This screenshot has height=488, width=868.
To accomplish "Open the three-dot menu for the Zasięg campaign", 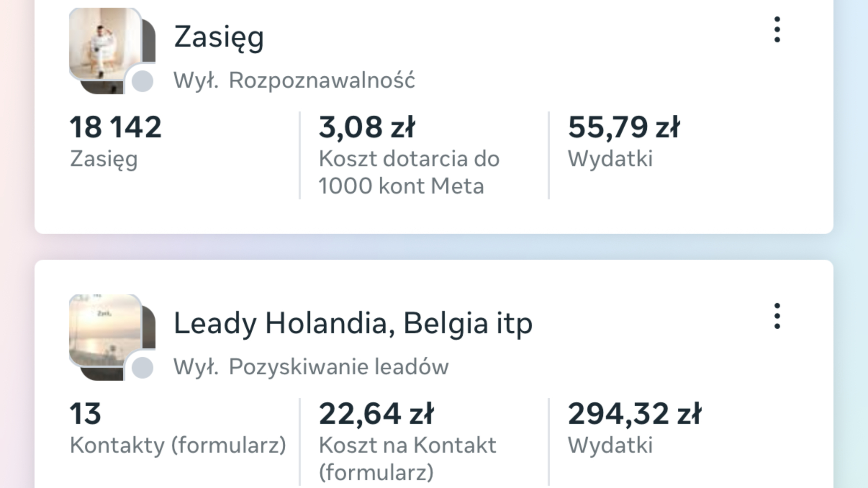I will click(777, 30).
